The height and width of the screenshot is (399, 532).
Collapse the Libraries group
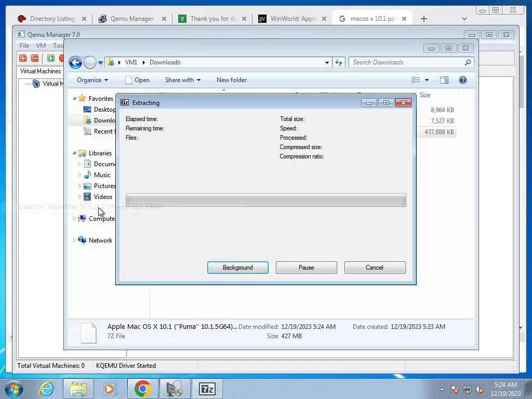click(74, 153)
